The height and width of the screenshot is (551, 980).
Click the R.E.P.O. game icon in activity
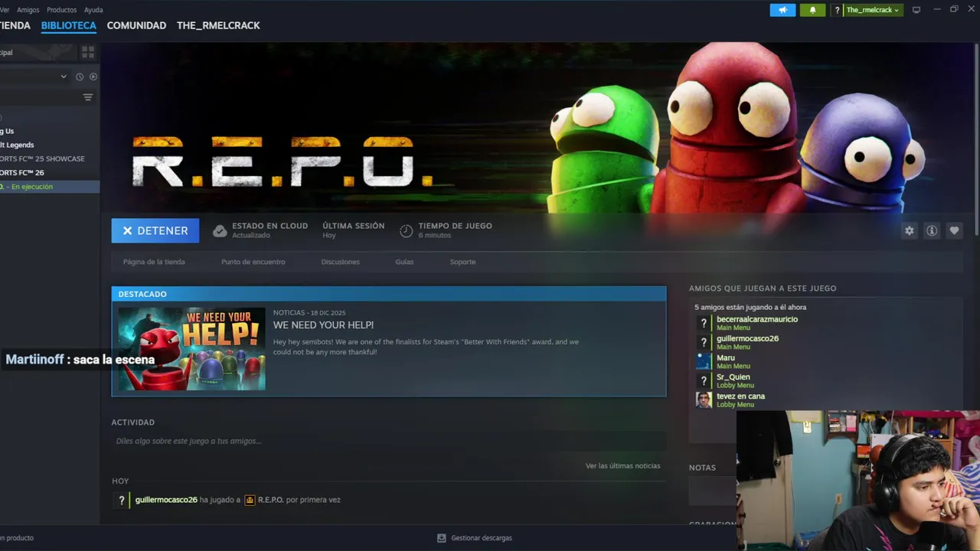tap(250, 500)
